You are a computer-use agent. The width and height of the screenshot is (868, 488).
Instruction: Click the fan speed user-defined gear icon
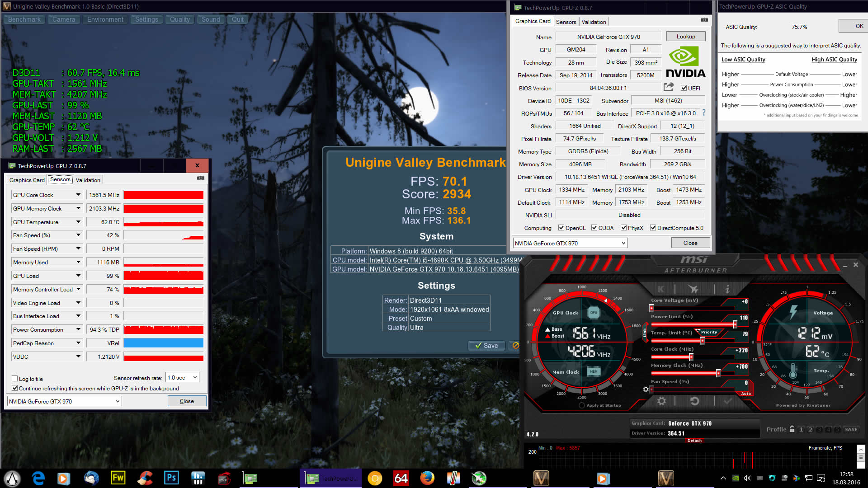(x=646, y=389)
